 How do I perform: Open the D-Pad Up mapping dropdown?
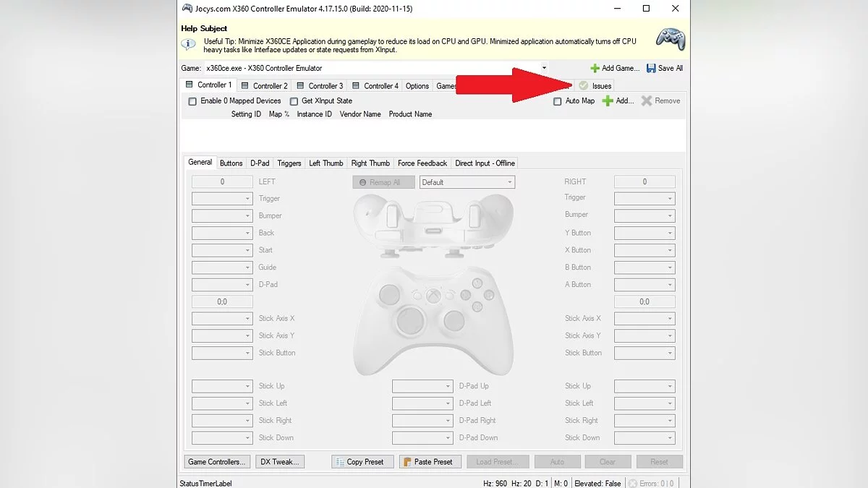422,386
